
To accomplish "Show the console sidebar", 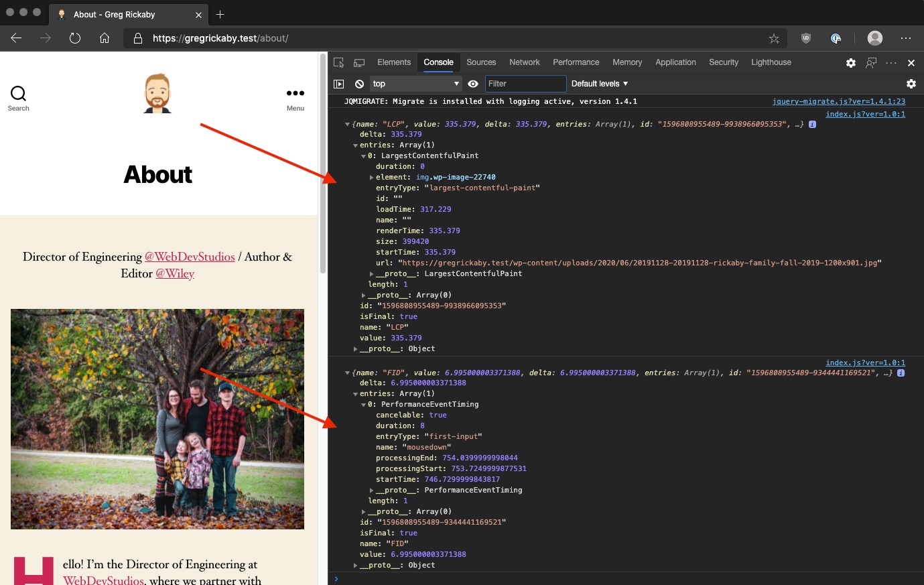I will point(339,84).
